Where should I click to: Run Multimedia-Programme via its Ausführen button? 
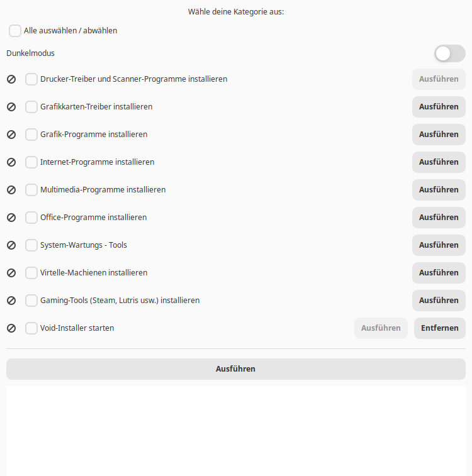[439, 190]
